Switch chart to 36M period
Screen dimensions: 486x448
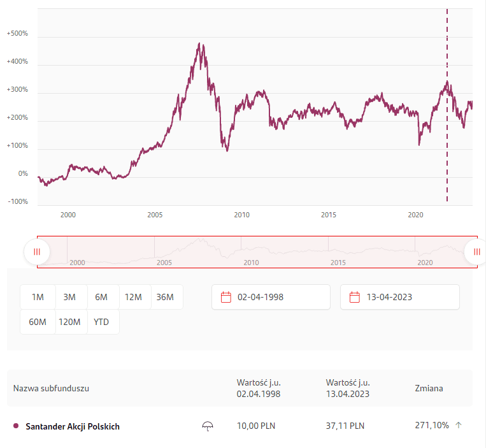[165, 297]
